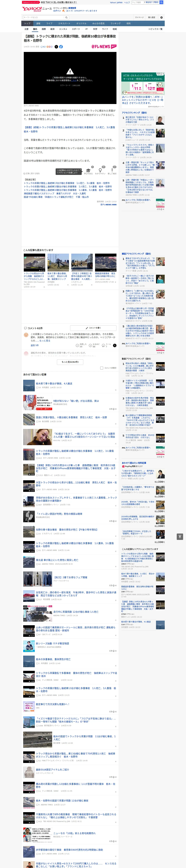Image resolution: width=186 pixels, height=868 pixels.
Task: Open the トップ navigation tab
Action: point(27,24)
